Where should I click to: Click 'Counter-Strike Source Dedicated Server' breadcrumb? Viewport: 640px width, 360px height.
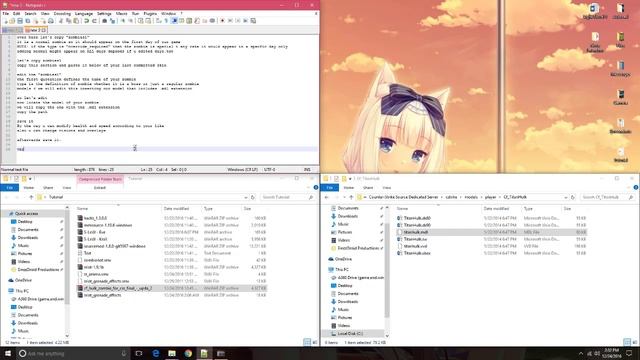point(403,197)
